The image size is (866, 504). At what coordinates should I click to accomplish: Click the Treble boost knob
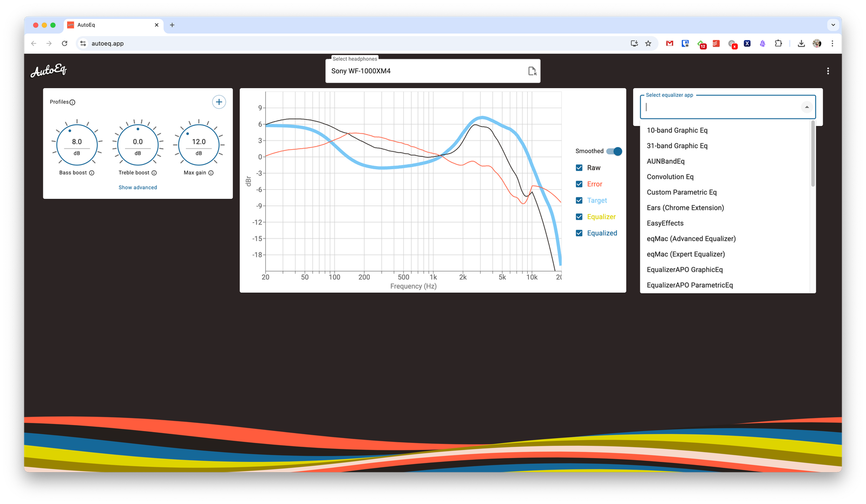tap(138, 145)
